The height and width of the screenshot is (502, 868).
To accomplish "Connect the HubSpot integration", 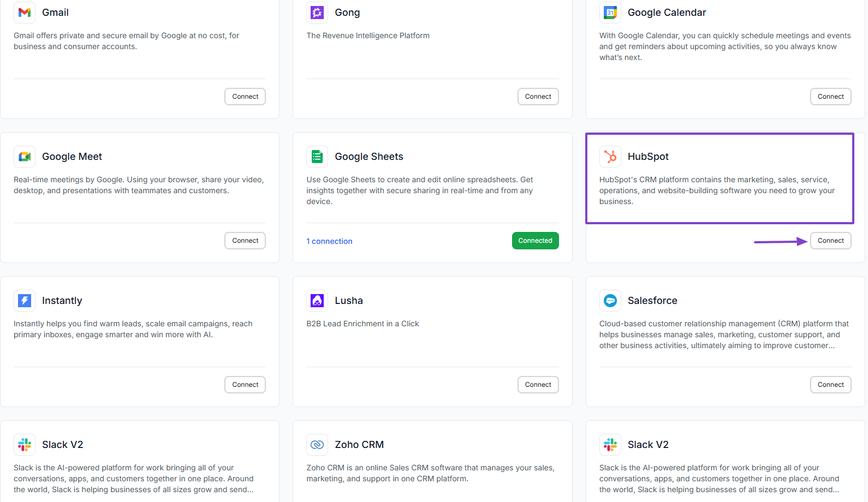I will coord(831,241).
